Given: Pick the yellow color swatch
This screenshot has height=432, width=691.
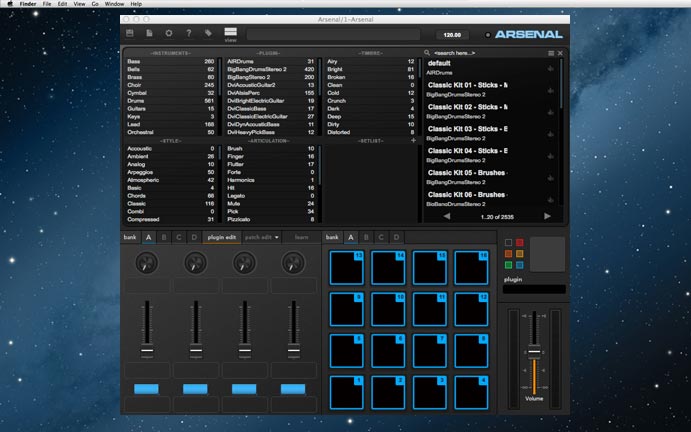Looking at the screenshot, I should [520, 253].
